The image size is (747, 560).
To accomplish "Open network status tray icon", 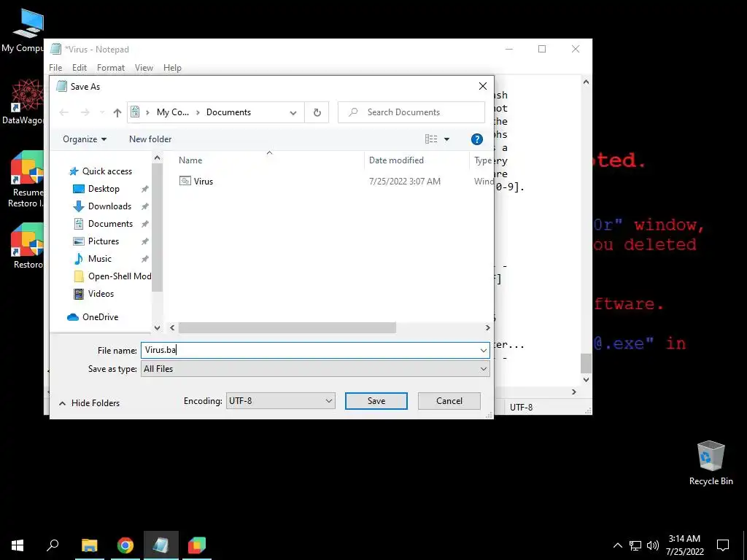I will point(635,545).
